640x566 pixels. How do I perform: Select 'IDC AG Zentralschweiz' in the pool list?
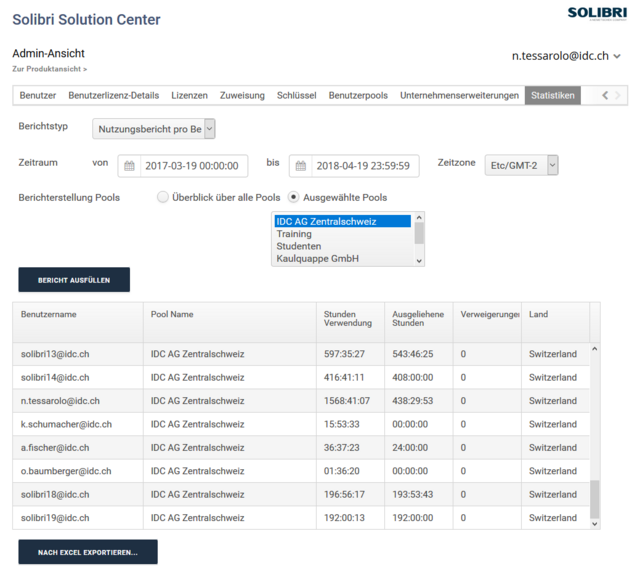(x=342, y=222)
